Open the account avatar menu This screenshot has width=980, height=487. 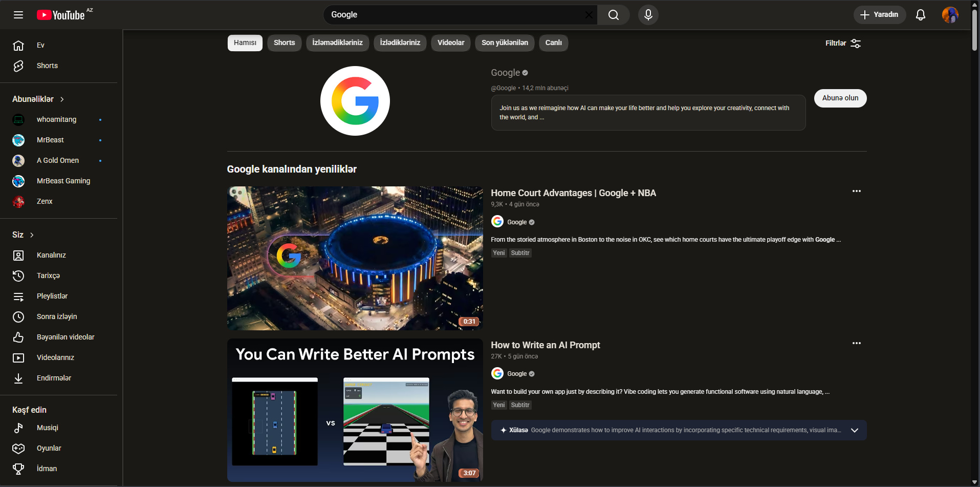(x=950, y=15)
